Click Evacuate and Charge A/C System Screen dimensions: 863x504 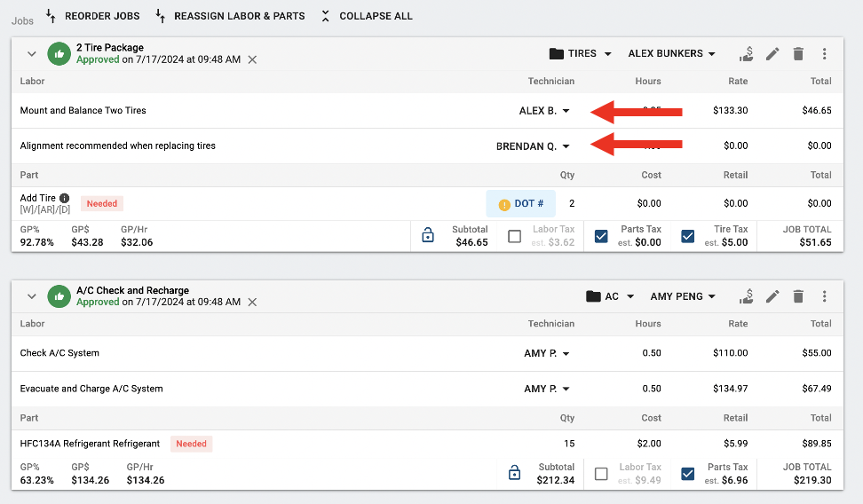(x=91, y=389)
